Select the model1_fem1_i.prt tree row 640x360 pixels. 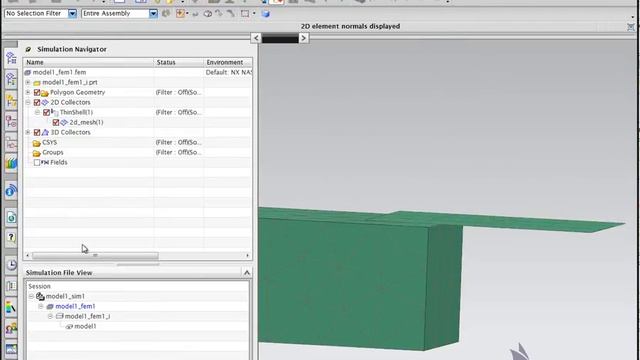pos(138,82)
